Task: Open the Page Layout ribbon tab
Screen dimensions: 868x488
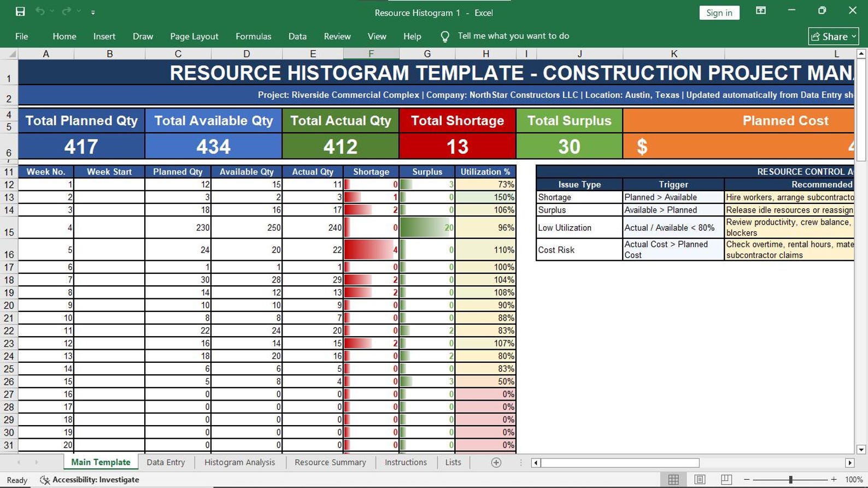Action: (194, 36)
